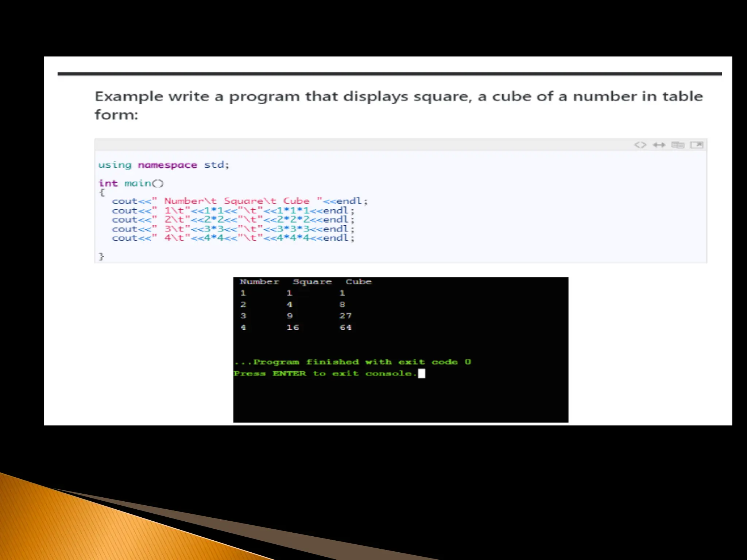
Task: Open code in new window icon
Action: click(x=697, y=145)
